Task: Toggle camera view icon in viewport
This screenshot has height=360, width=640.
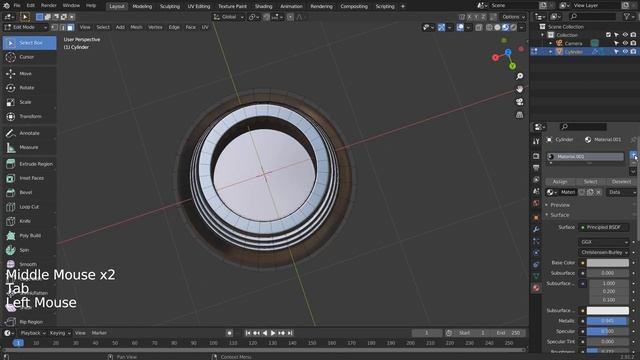Action: 520,102
